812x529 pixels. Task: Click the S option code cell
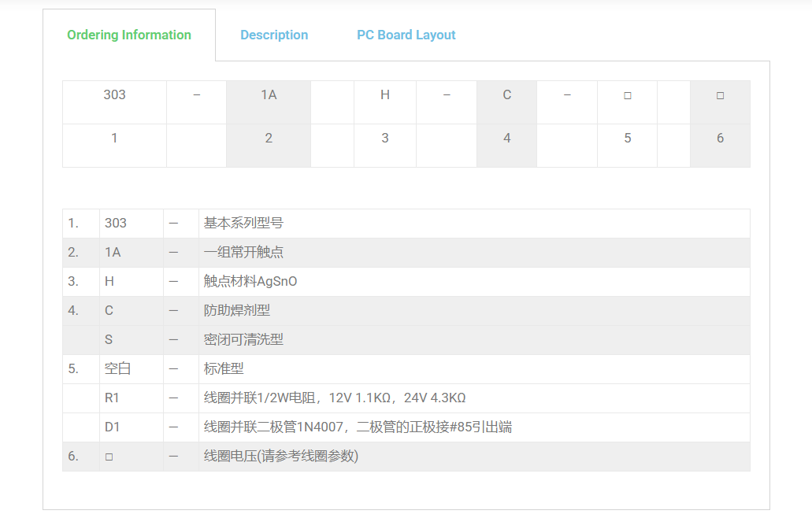109,339
